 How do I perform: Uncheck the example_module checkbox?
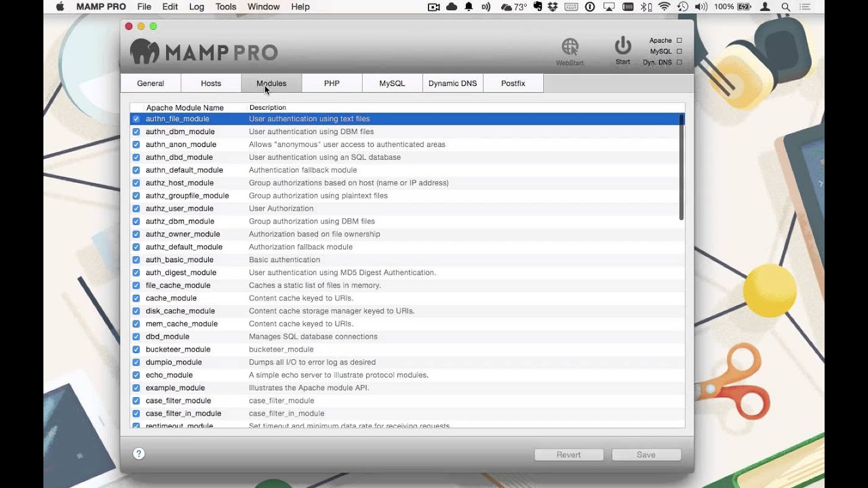pyautogui.click(x=136, y=388)
